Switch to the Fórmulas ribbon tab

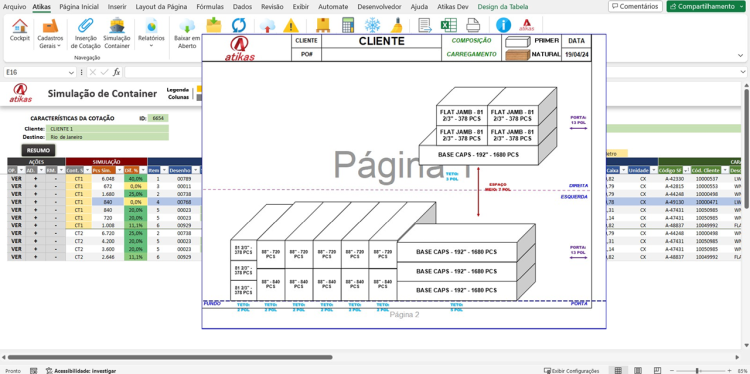[x=210, y=7]
